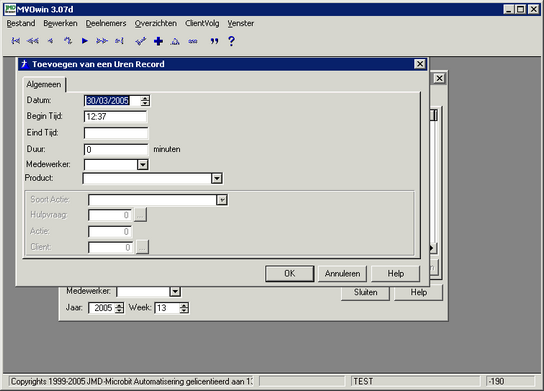The image size is (544, 391).
Task: Confirm with the OK button
Action: 290,274
